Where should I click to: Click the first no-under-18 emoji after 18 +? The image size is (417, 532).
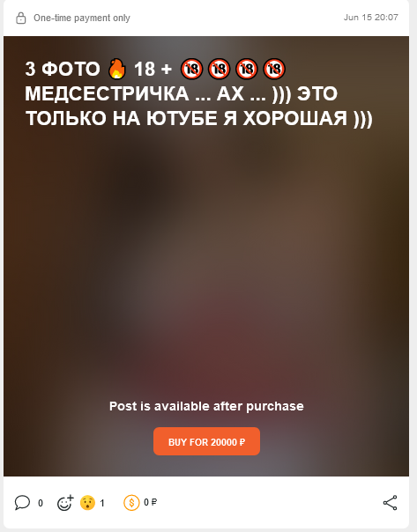pyautogui.click(x=191, y=69)
